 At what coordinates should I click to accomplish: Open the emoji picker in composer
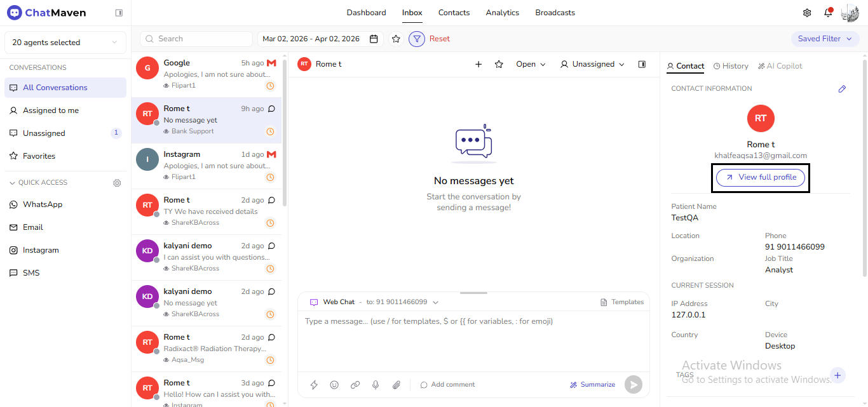(334, 384)
